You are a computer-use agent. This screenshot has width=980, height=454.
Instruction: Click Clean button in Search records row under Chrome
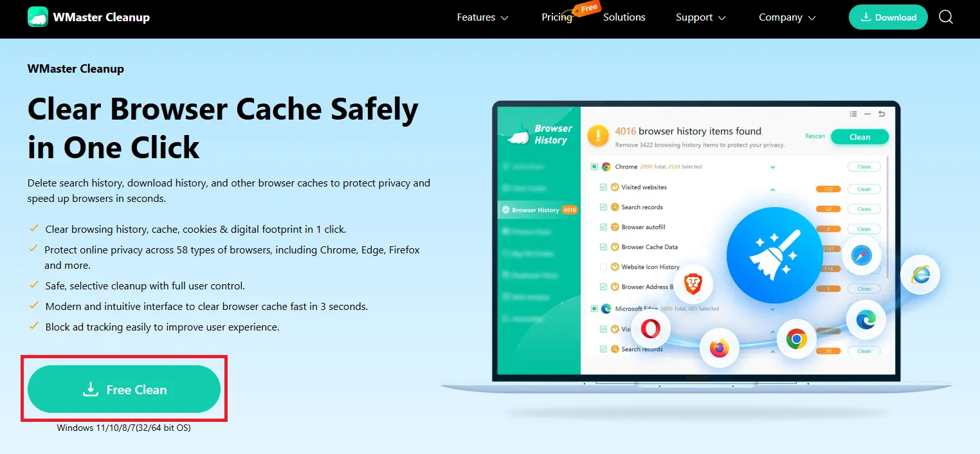[x=864, y=209]
